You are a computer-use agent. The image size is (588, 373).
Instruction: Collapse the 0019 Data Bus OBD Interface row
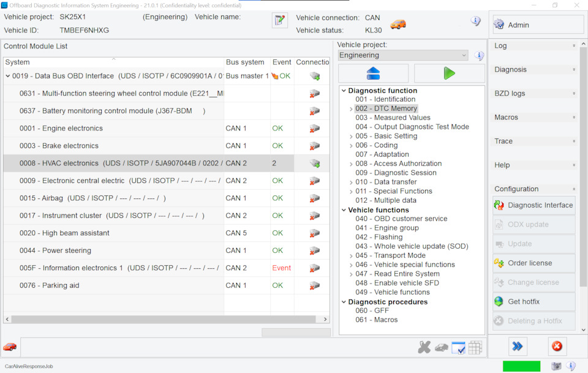[x=7, y=76]
